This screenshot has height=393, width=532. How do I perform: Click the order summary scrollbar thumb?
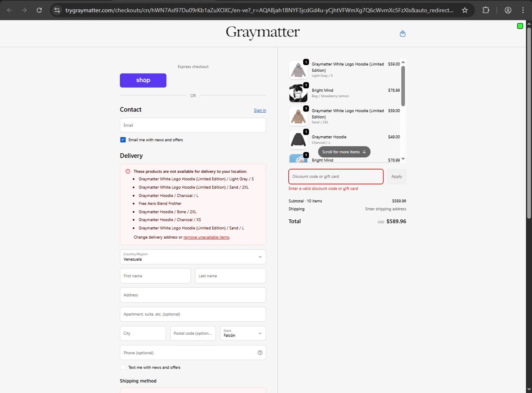click(x=403, y=86)
